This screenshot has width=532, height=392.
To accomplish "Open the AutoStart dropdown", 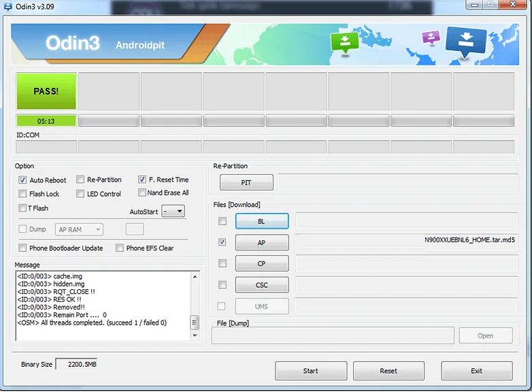I will 173,212.
